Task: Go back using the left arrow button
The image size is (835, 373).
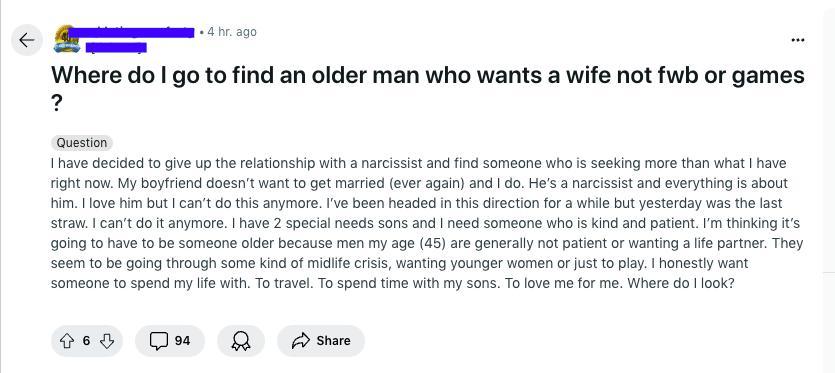Action: click(27, 40)
